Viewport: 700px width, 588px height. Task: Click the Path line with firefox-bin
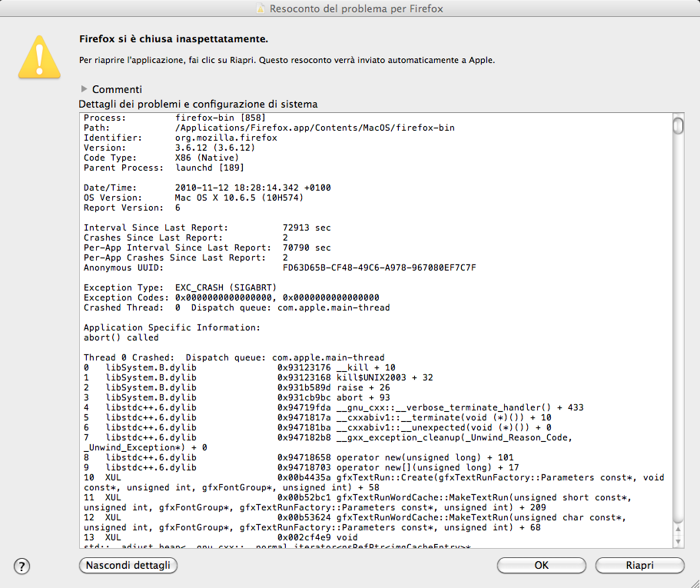tap(269, 128)
